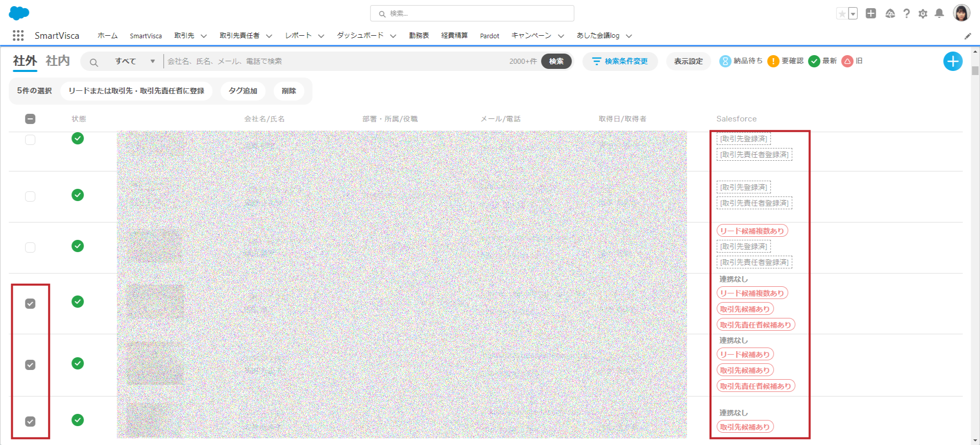Toggle the select-all header checkbox
The height and width of the screenshot is (445, 980).
30,119
